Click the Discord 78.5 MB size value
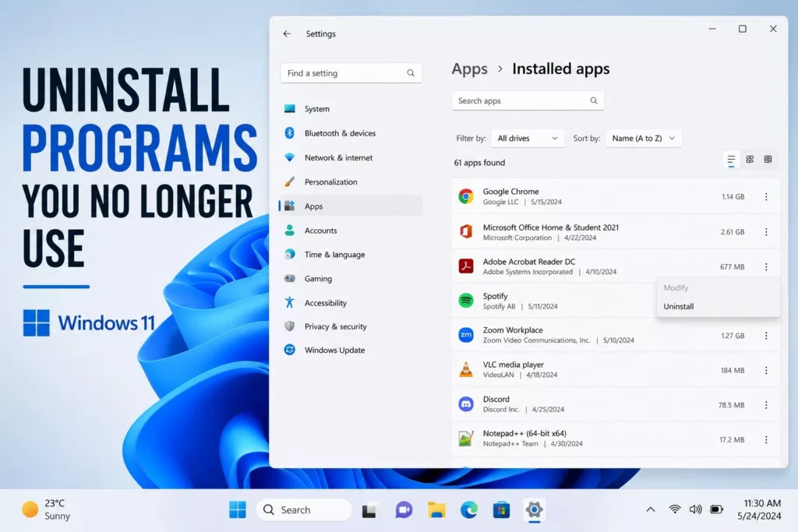798x532 pixels. click(x=731, y=405)
